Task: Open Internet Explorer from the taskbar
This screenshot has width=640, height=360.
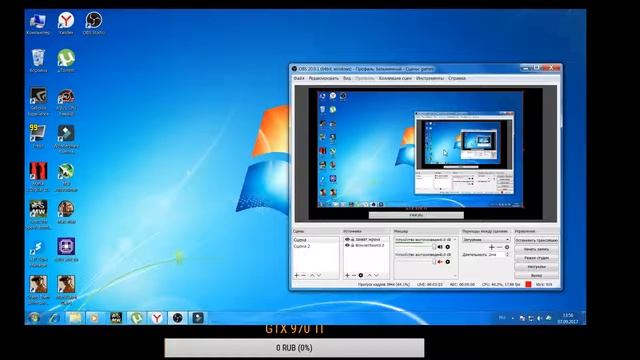Action: pyautogui.click(x=54, y=318)
